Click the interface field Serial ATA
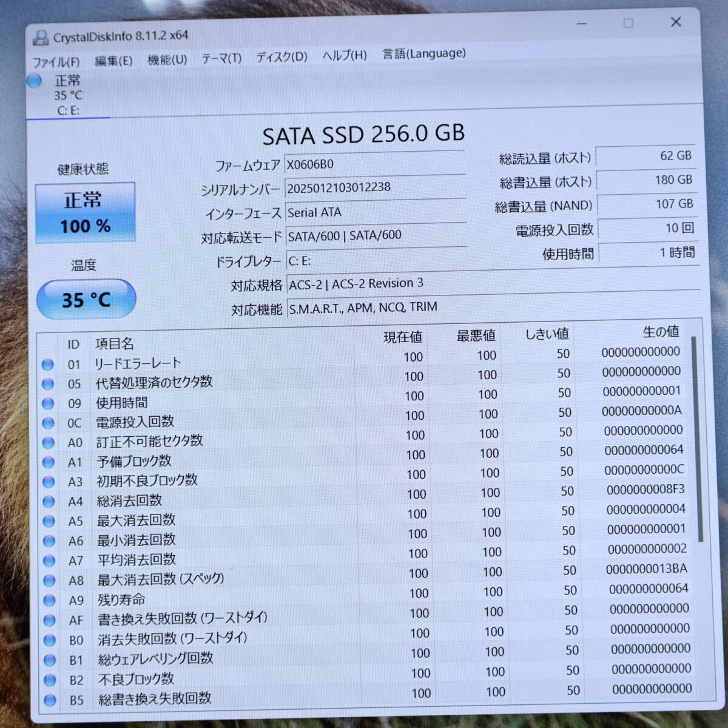This screenshot has height=728, width=728. point(376,212)
